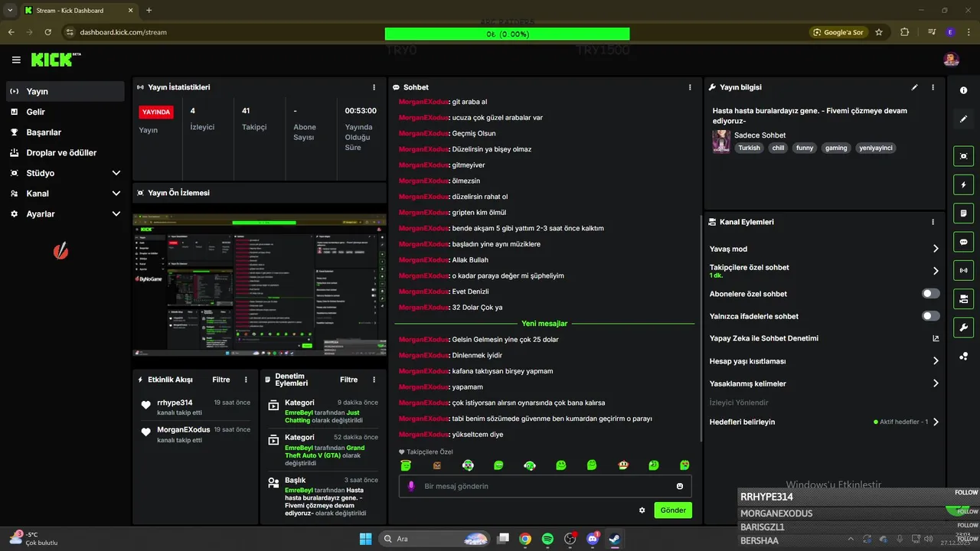This screenshot has height=551, width=980.
Task: Open Chrome from the taskbar
Action: [525, 539]
